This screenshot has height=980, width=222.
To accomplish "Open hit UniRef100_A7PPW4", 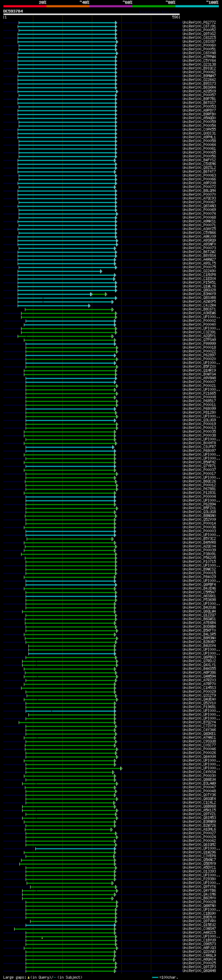I will coord(199,57).
